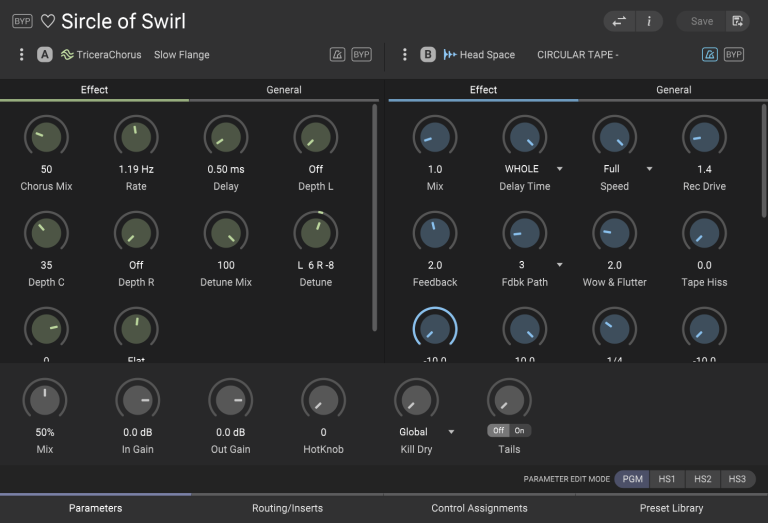Switch to slot A General tab

tap(284, 90)
